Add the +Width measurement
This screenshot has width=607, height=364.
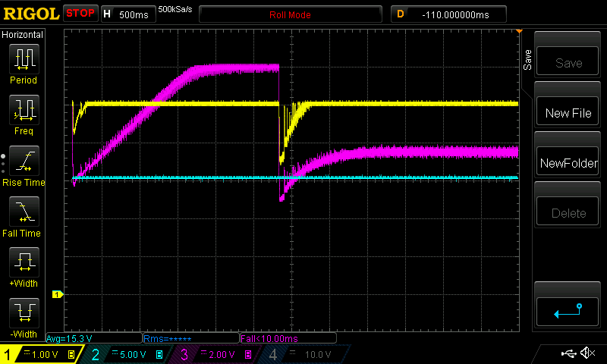pyautogui.click(x=23, y=268)
